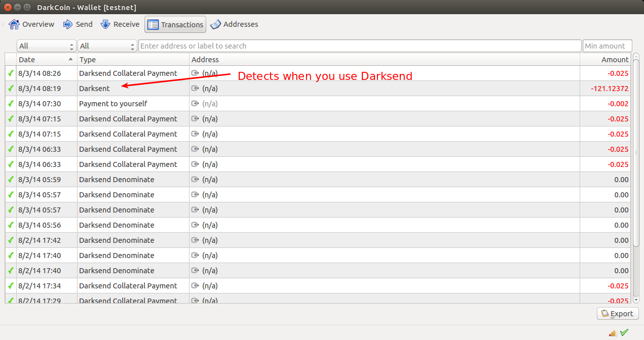Click the confirmed checkmark on the 8/2/14 17:42 row
The image size is (644, 340).
[x=11, y=240]
